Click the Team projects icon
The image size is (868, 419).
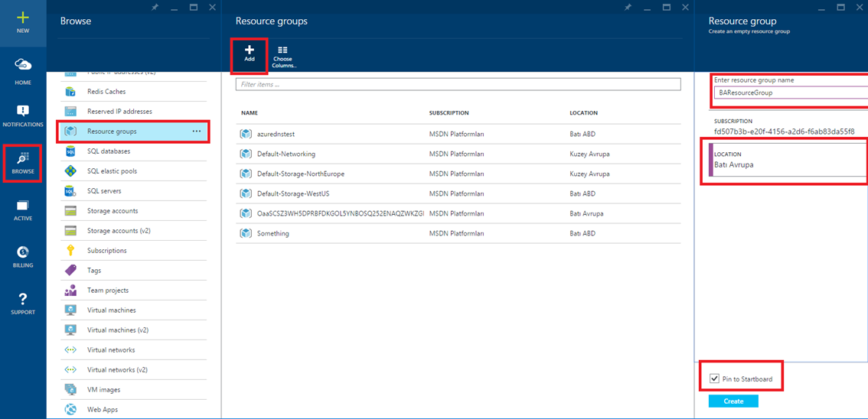pyautogui.click(x=70, y=291)
